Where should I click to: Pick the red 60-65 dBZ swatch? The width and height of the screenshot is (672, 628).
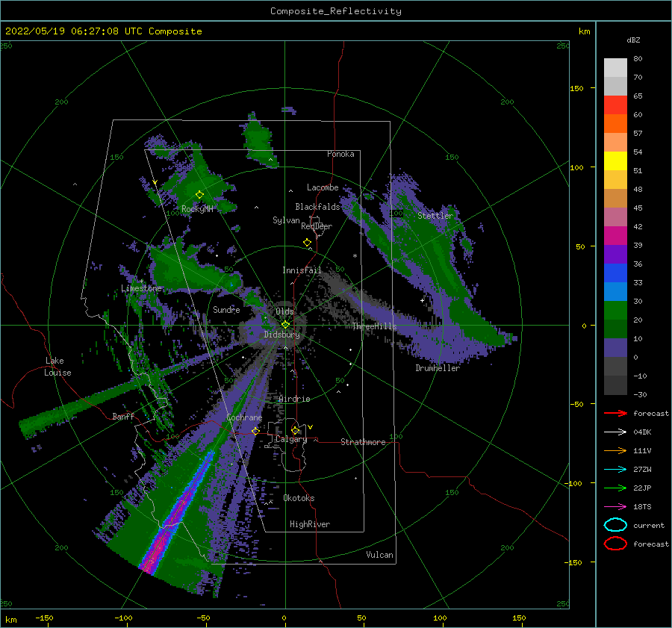click(615, 105)
